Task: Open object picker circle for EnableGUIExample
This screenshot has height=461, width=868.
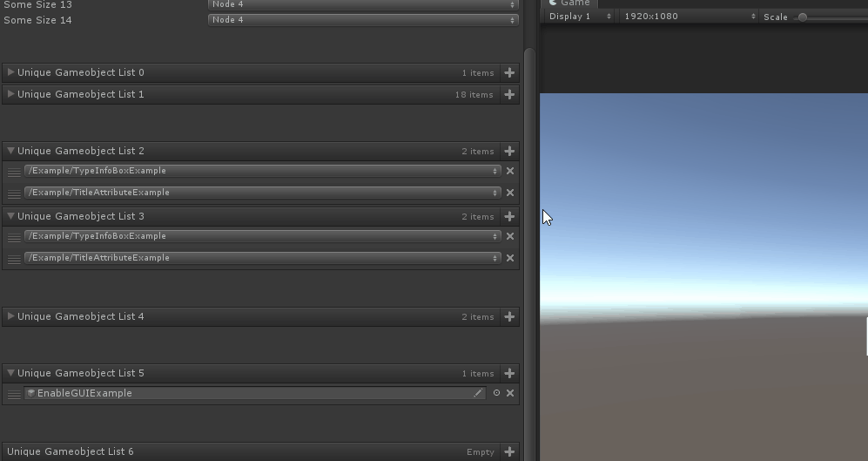Action: tap(496, 393)
